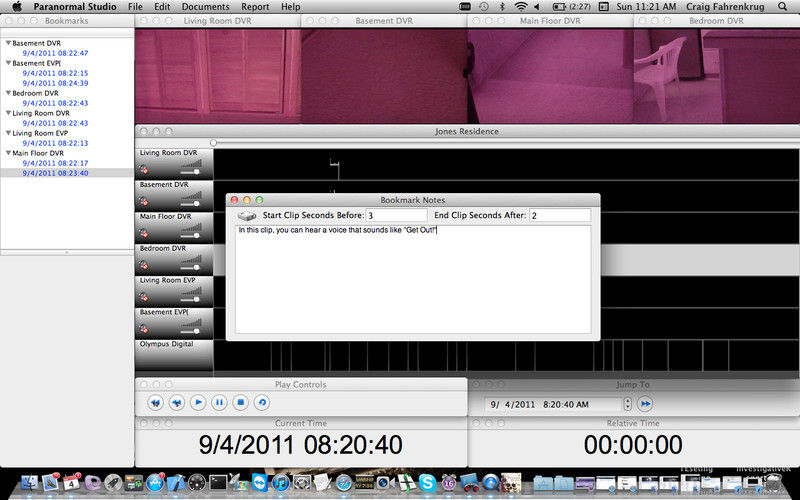Mute the Basement EVP track

coord(144,329)
